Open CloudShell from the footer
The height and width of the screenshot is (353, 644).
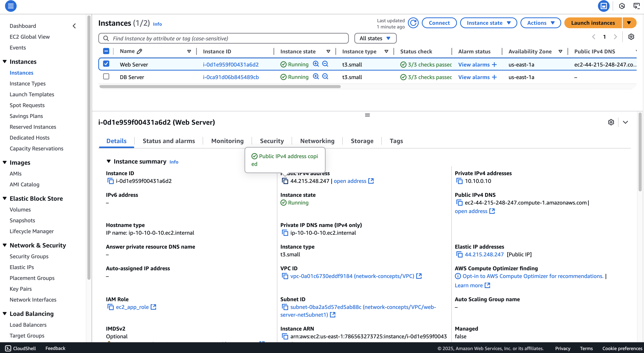[20, 348]
